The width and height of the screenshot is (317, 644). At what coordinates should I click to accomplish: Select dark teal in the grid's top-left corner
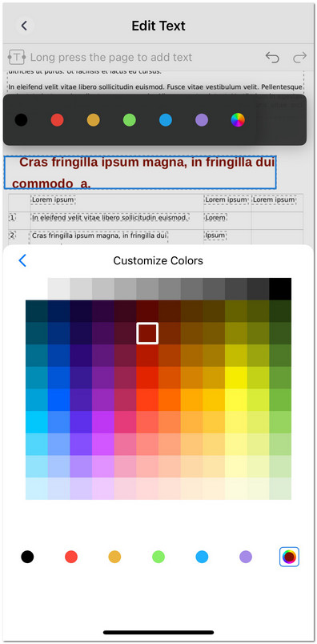pos(37,311)
